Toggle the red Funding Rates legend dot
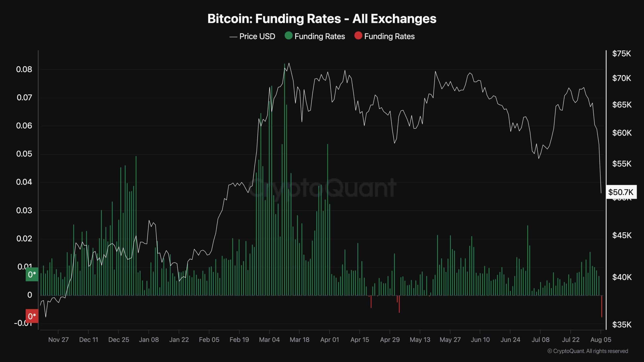 click(358, 36)
